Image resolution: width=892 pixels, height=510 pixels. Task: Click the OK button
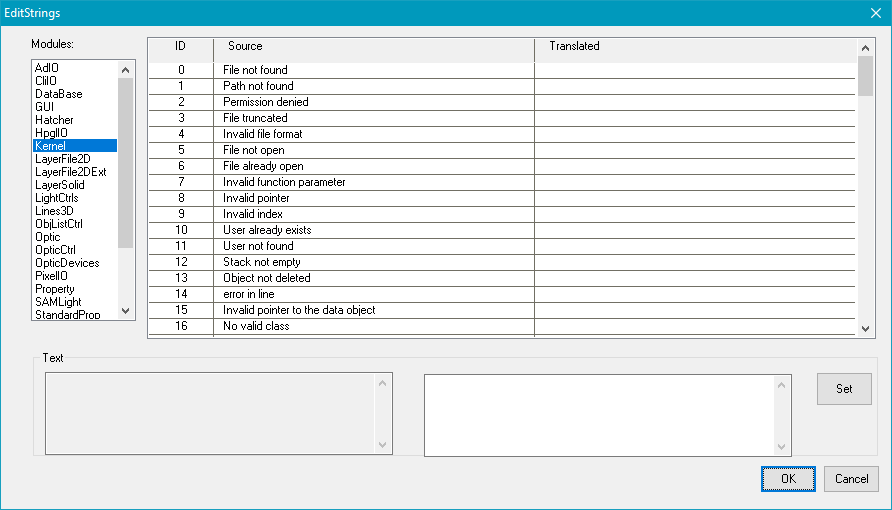coord(788,479)
